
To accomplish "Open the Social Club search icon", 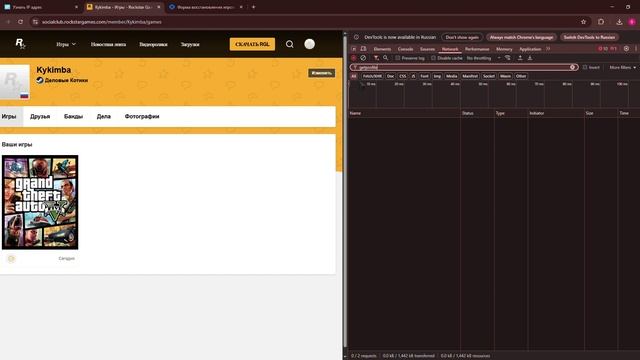I will point(289,44).
